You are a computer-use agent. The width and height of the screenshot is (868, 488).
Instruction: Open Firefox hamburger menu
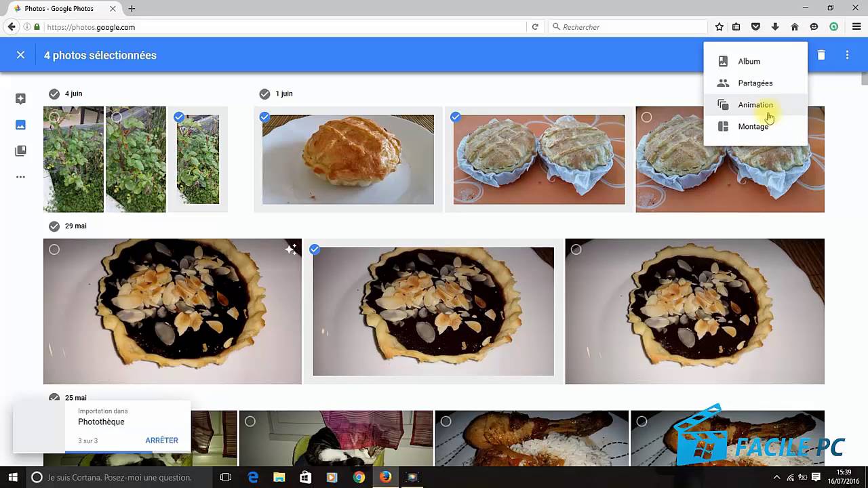856,27
